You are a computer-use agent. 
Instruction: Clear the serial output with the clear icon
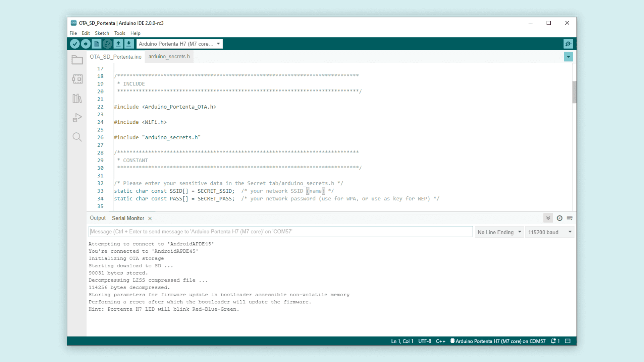[x=570, y=218]
